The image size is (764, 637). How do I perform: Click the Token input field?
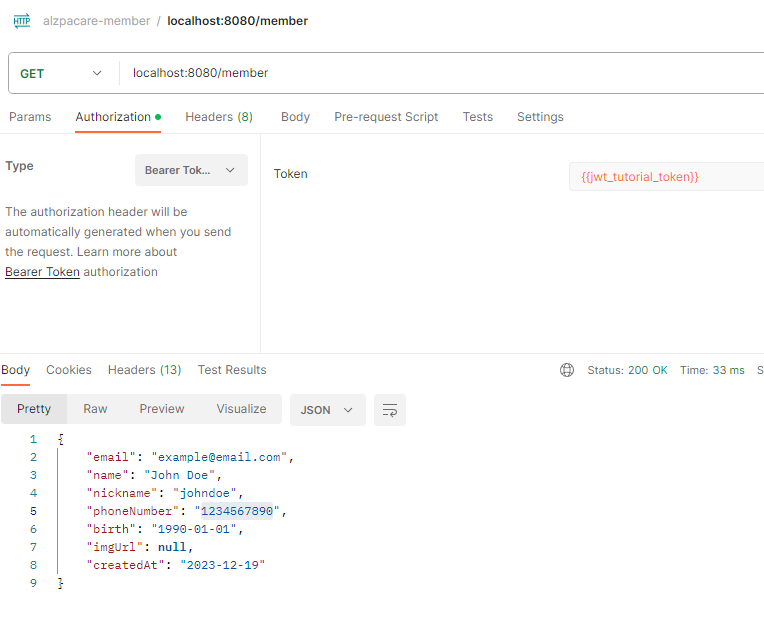coord(665,176)
